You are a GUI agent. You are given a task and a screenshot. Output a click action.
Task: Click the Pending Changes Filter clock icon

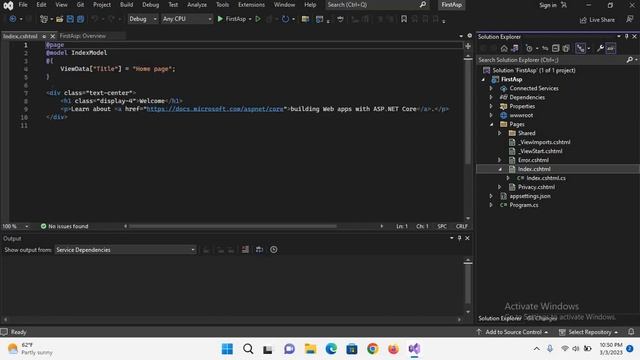point(529,49)
